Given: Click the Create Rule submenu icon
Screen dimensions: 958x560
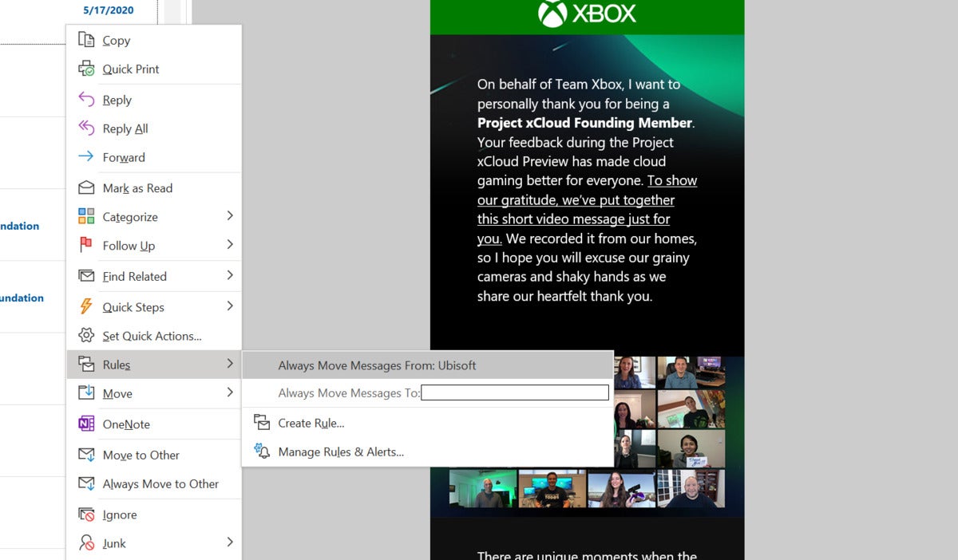Looking at the screenshot, I should (262, 423).
